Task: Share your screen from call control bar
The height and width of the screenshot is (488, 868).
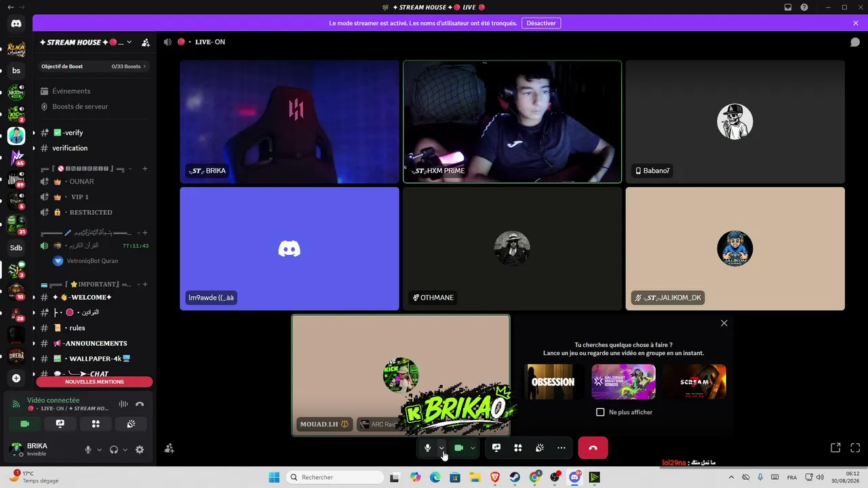Action: 496,448
